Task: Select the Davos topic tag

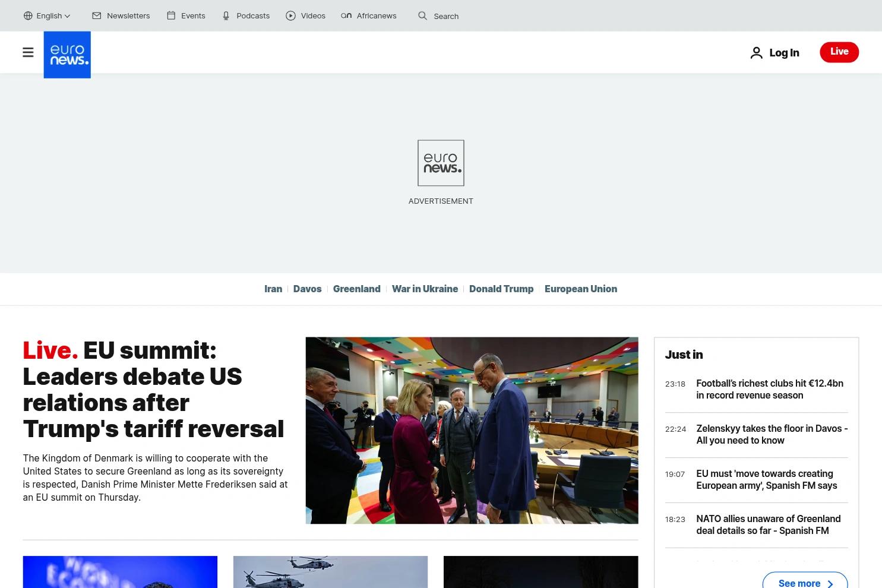Action: click(x=307, y=289)
